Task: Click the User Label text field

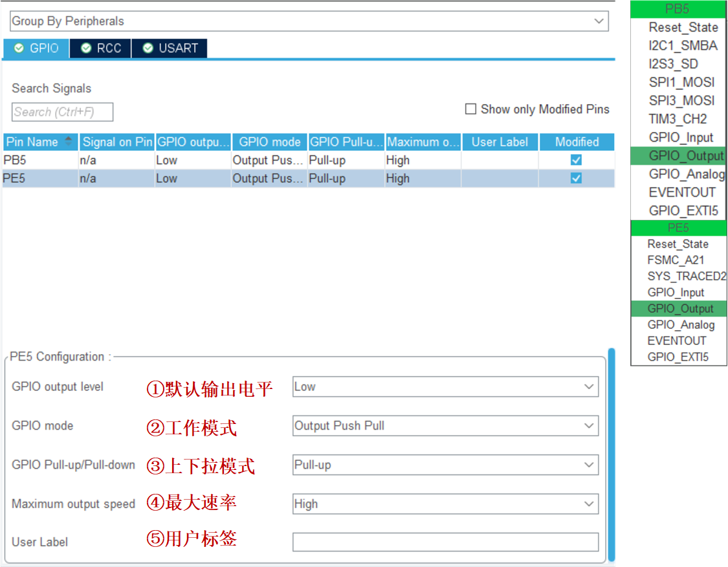Action: coord(445,542)
